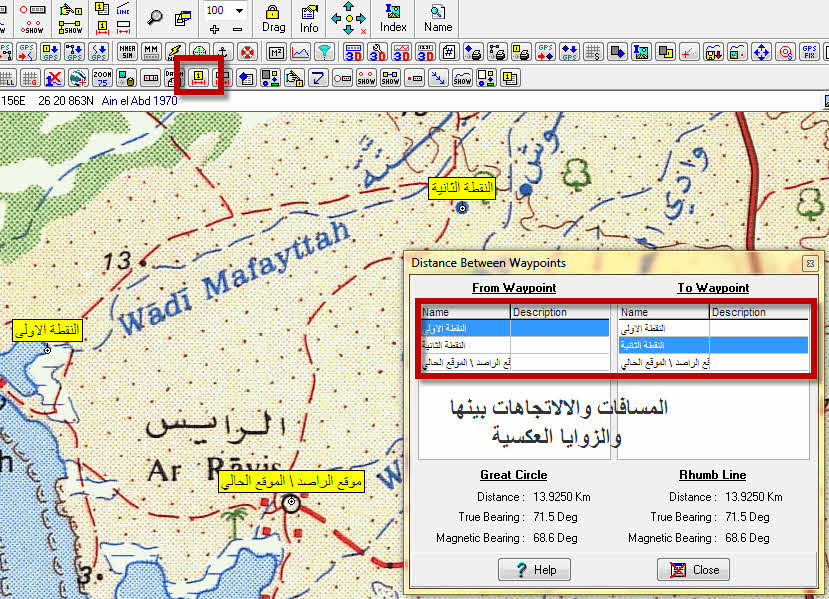
Task: Select current-location row in From Waypoint list
Action: click(x=515, y=363)
